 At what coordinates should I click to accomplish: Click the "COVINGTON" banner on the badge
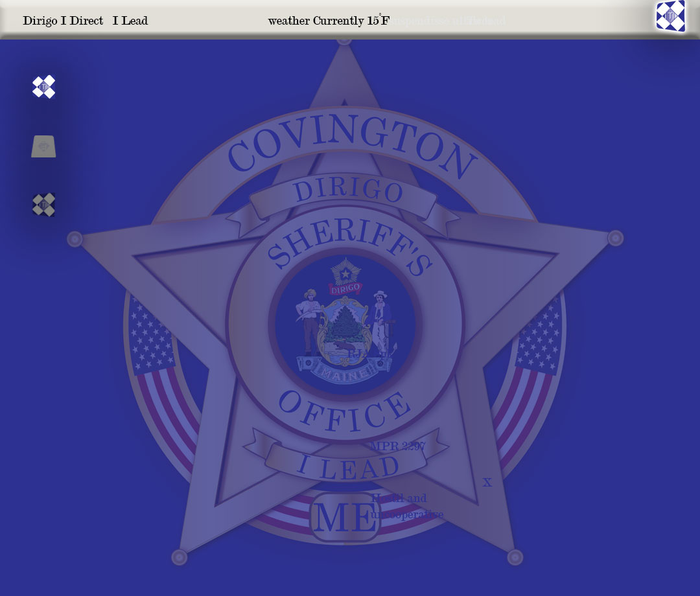[351, 150]
